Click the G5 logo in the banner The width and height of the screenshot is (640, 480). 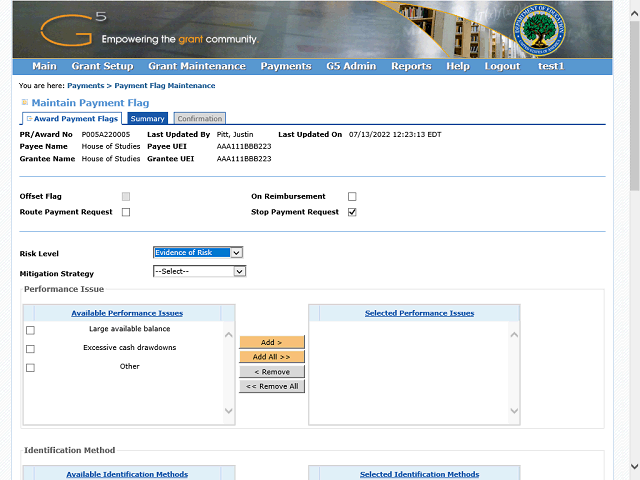tap(73, 29)
